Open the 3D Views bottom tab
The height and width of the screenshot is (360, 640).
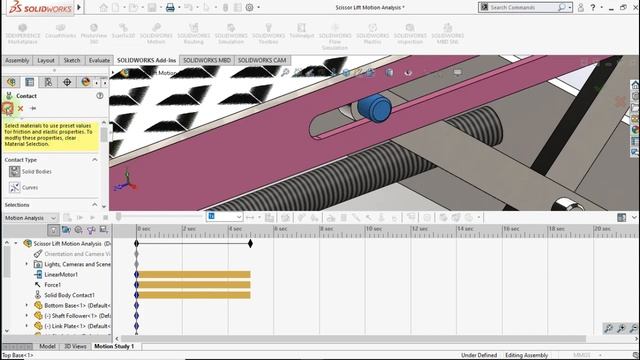pos(76,346)
